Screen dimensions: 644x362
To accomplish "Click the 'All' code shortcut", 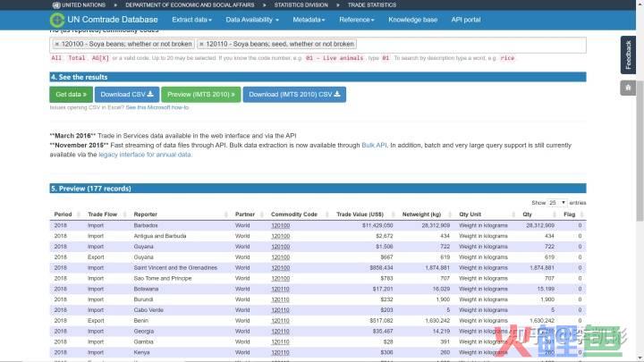I will [x=56, y=58].
